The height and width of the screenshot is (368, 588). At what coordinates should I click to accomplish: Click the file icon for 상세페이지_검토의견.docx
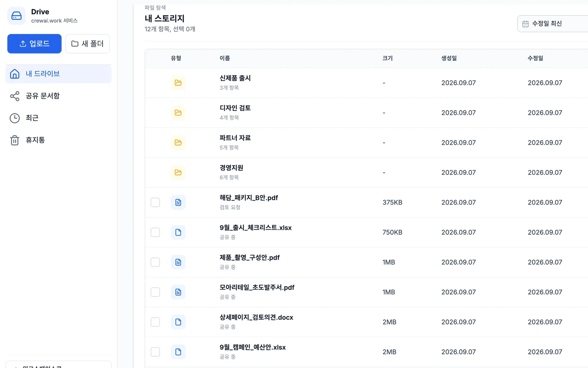178,322
